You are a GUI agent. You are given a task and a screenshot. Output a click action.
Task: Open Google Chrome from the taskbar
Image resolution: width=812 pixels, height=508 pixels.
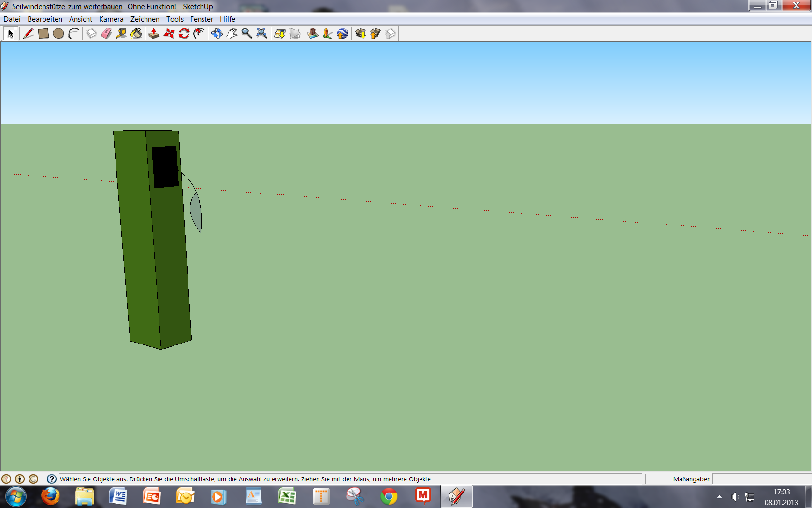tap(389, 496)
